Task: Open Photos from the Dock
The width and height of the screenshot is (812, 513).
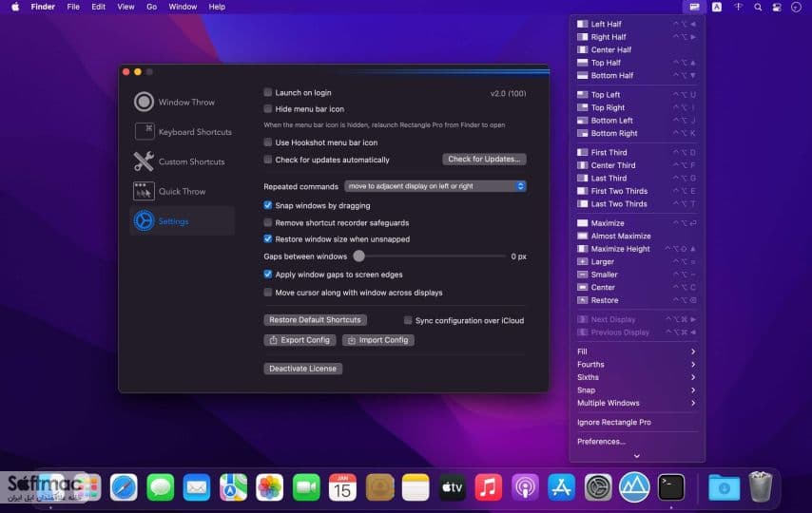Action: 269,487
